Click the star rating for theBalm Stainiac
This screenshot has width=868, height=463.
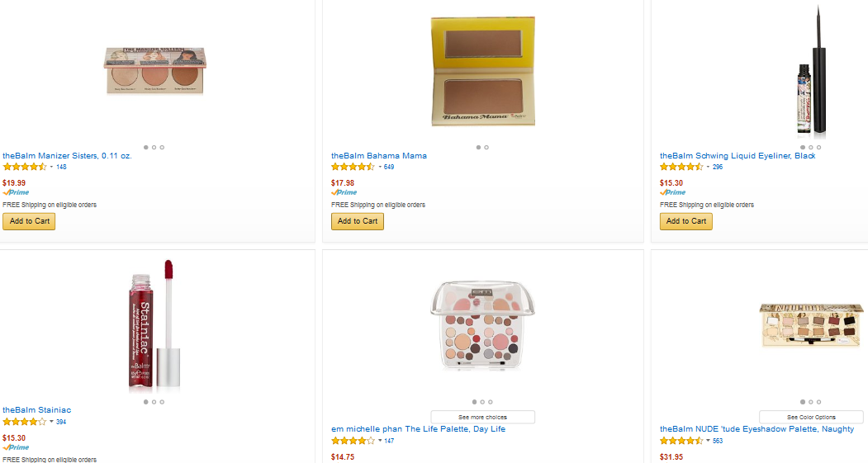[25, 422]
